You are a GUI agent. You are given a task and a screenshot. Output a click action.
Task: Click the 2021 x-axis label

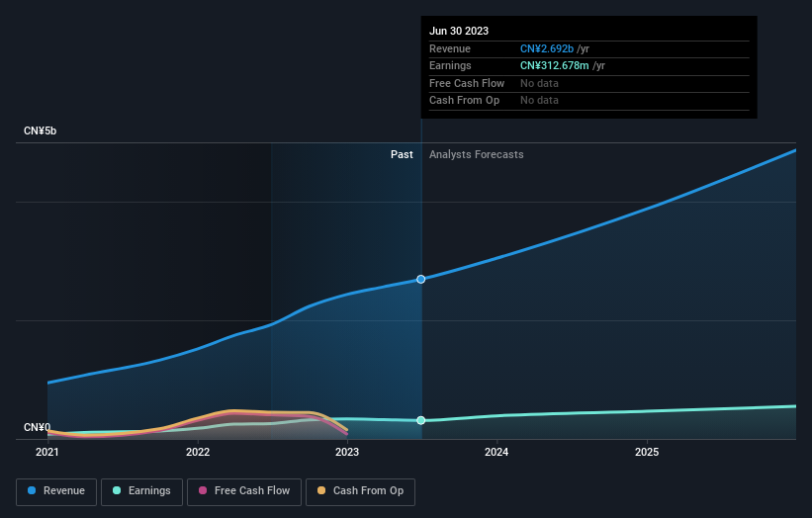pos(47,453)
